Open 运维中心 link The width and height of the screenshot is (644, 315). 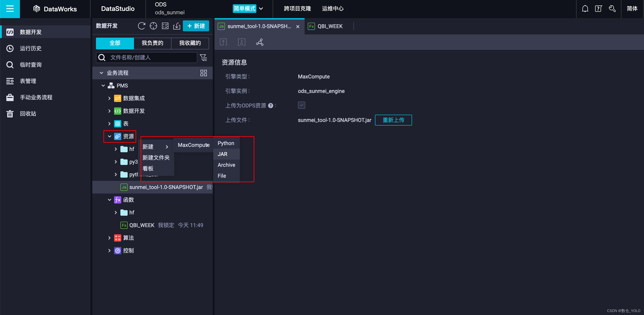[x=333, y=9]
